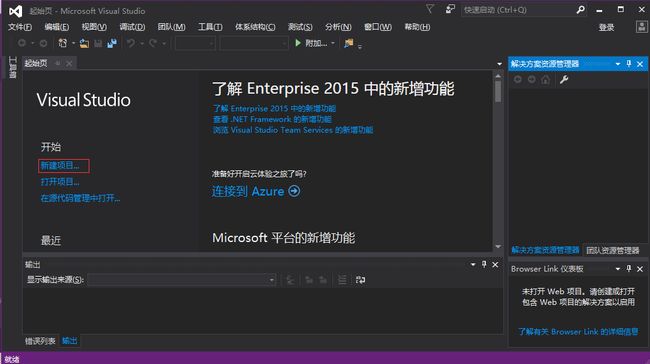Open the 文件(F) menu

tap(20, 27)
